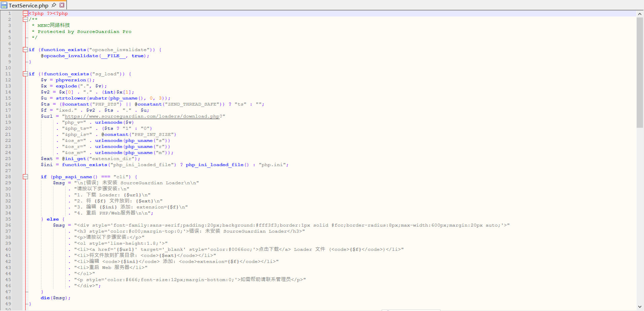The image size is (644, 311).
Task: Click 'strtolower' on line 15
Action: click(x=71, y=98)
